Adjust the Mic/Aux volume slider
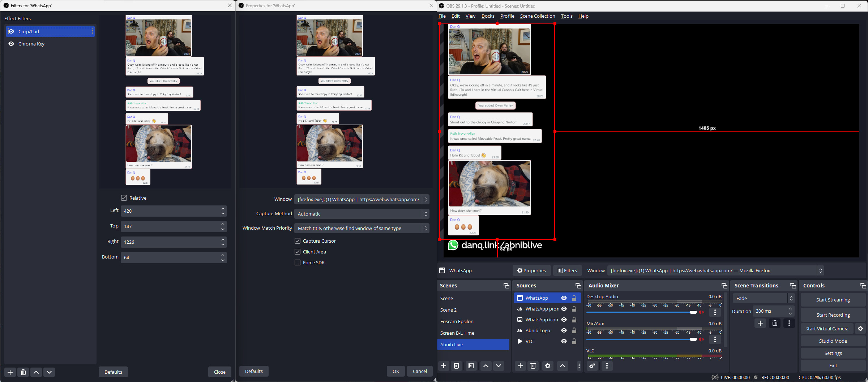The height and width of the screenshot is (382, 868). 693,339
